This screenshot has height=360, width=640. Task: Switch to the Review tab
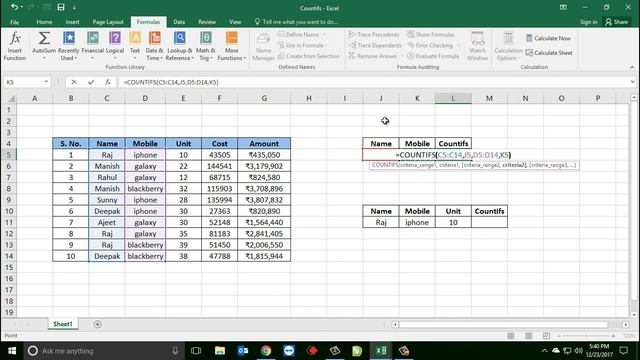click(207, 22)
